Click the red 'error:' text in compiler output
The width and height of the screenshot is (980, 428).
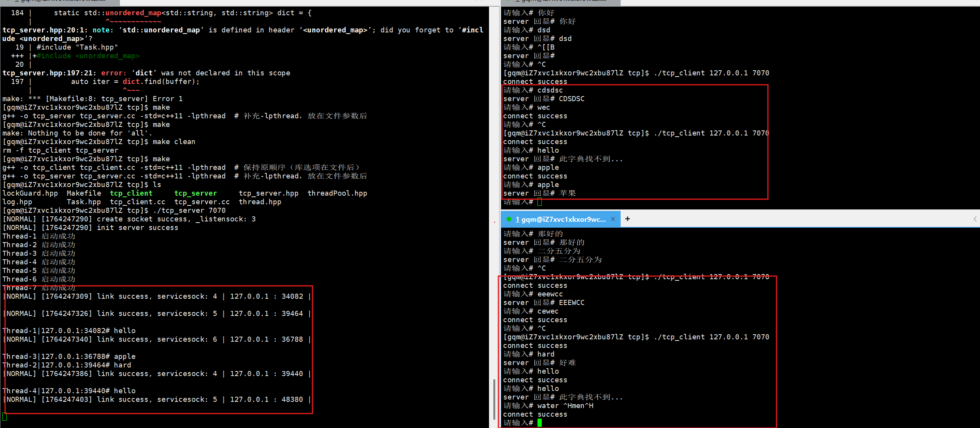click(114, 73)
